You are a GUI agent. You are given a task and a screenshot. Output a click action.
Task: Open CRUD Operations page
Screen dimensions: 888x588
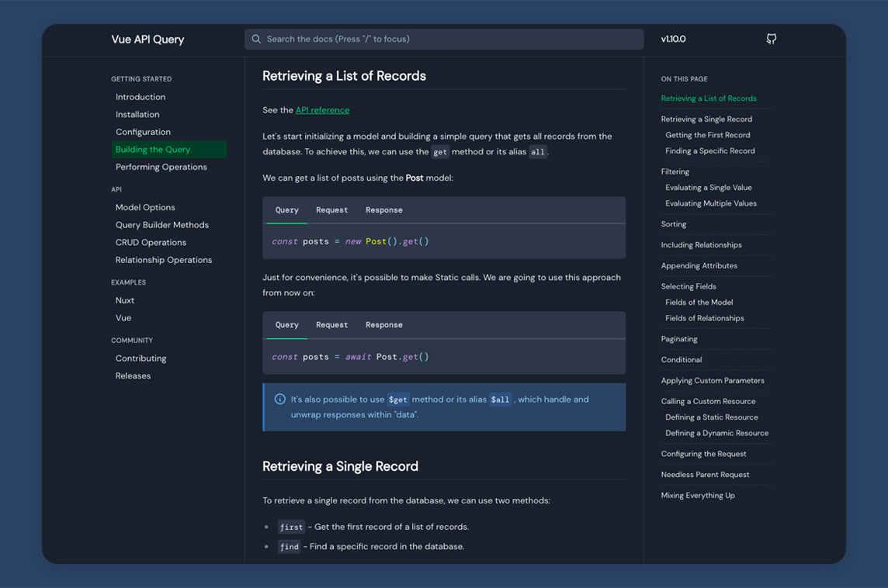pos(151,242)
